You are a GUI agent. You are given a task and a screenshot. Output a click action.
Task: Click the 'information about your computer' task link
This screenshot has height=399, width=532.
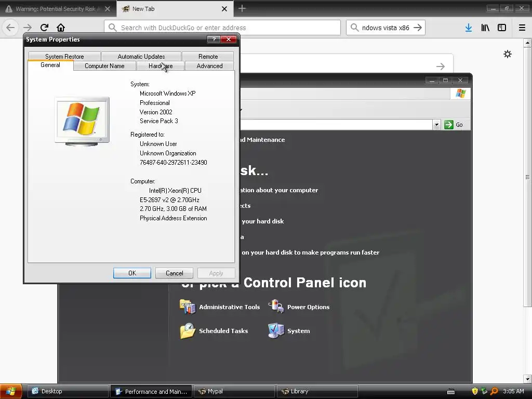point(279,190)
